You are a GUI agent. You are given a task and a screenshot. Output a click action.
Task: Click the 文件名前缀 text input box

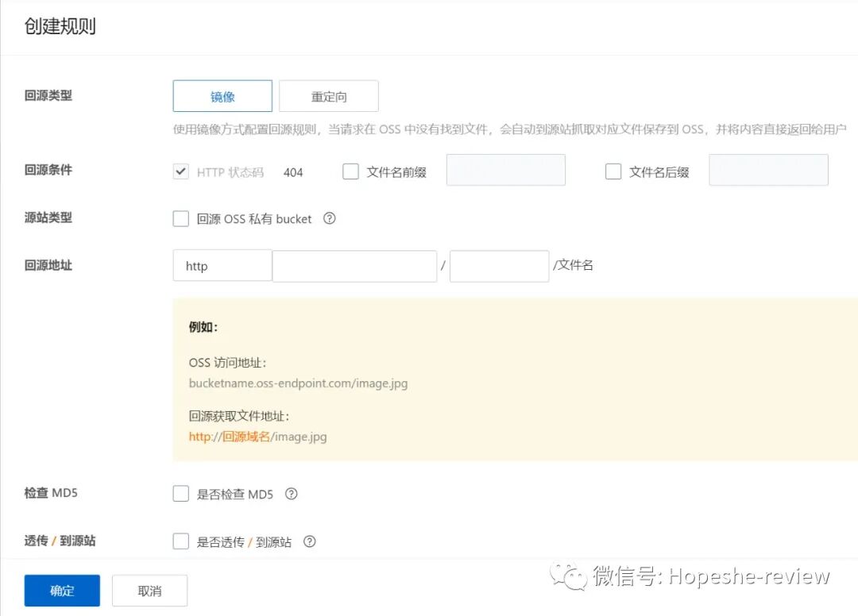(505, 170)
